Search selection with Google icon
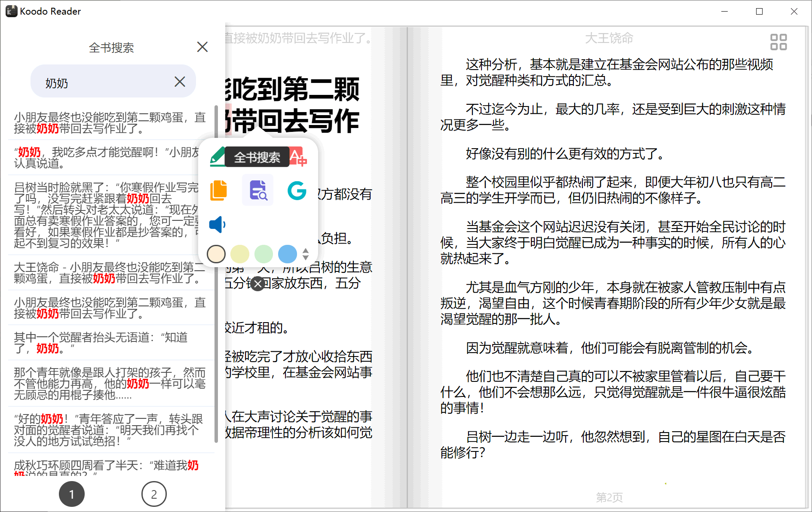 point(297,190)
